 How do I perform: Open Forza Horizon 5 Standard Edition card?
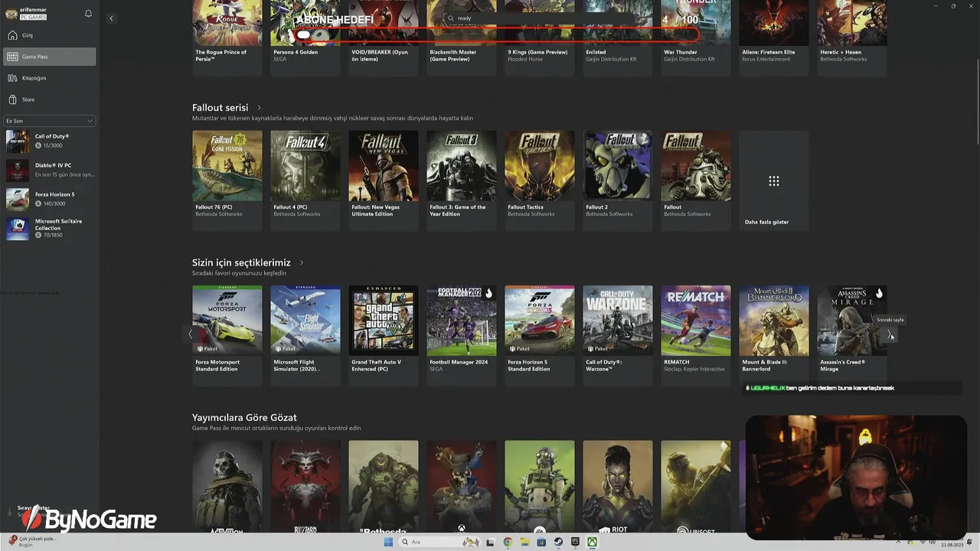539,335
